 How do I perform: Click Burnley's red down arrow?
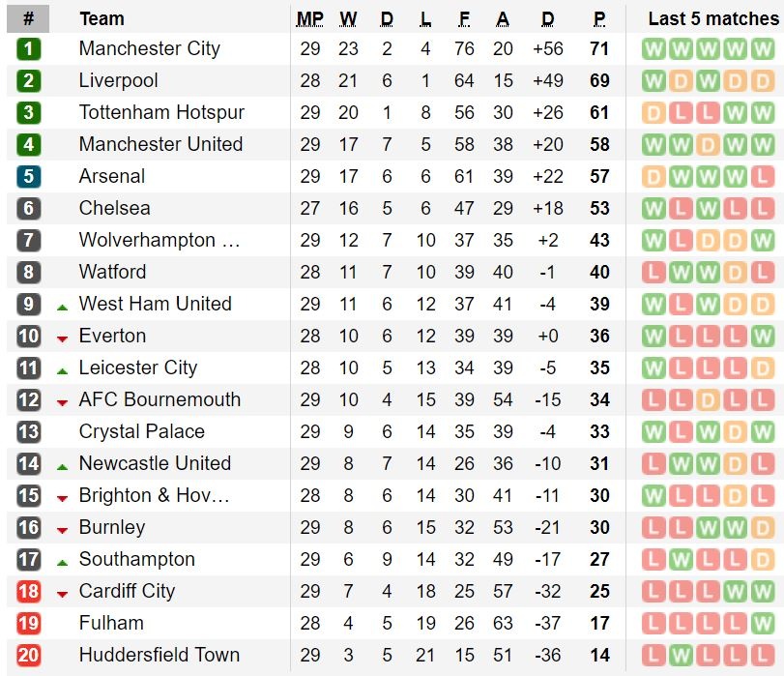62,529
